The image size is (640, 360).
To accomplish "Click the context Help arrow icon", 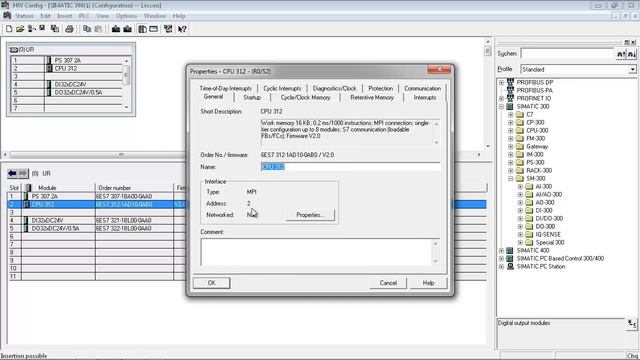I will click(x=182, y=29).
